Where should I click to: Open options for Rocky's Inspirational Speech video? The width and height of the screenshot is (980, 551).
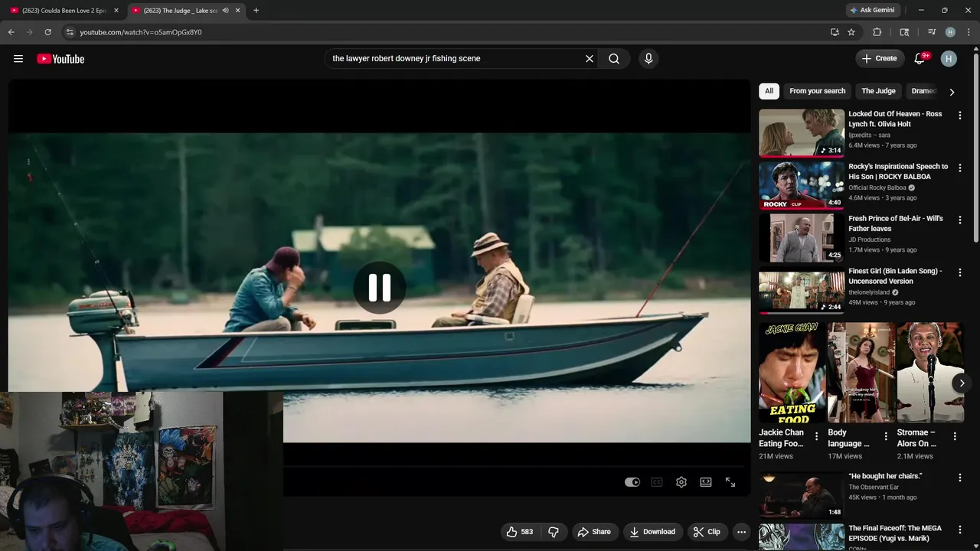pos(959,168)
